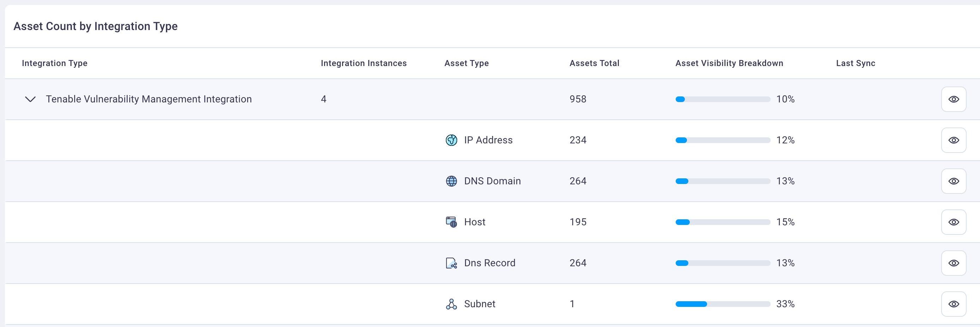Image resolution: width=980 pixels, height=327 pixels.
Task: Click the 234 assets total value
Action: pos(578,140)
